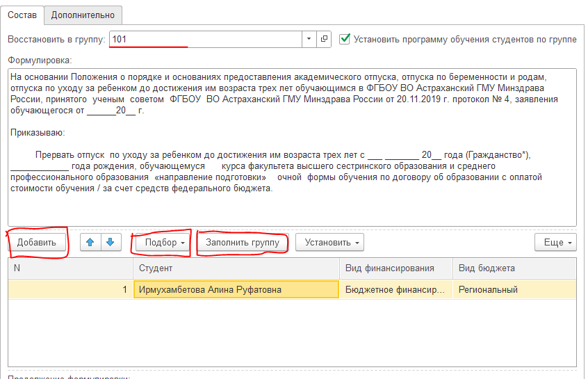Switch to the Состав tab
The height and width of the screenshot is (379, 588).
22,15
